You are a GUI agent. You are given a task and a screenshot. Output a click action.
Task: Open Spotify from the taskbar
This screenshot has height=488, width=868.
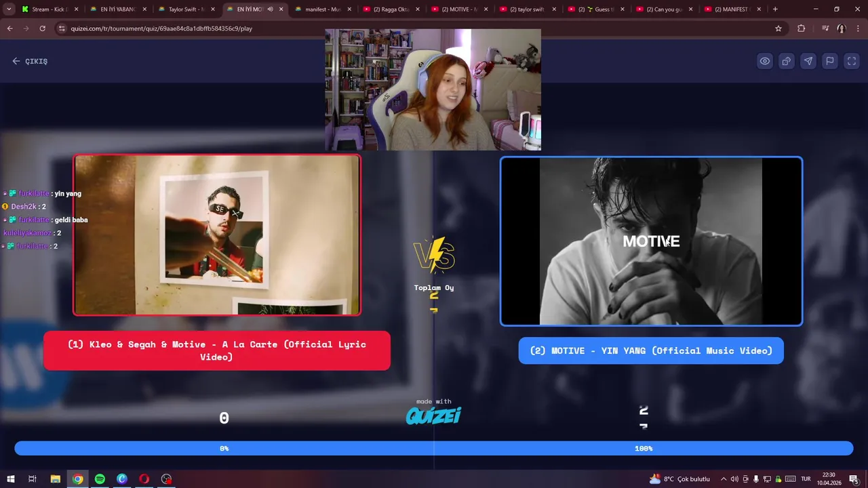pos(100,479)
